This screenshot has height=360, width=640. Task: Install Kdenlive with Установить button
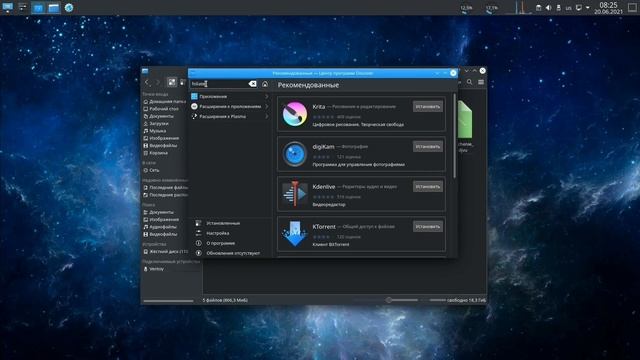pyautogui.click(x=427, y=187)
